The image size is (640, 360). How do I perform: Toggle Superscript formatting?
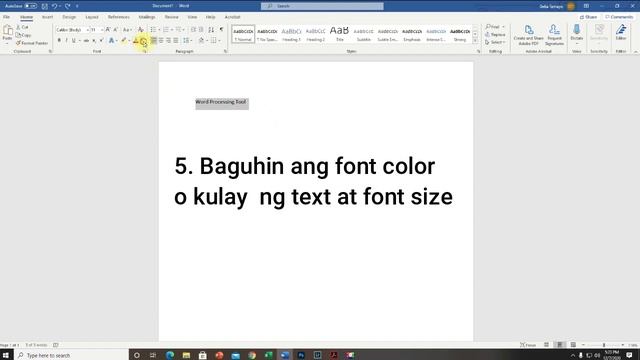[101, 40]
